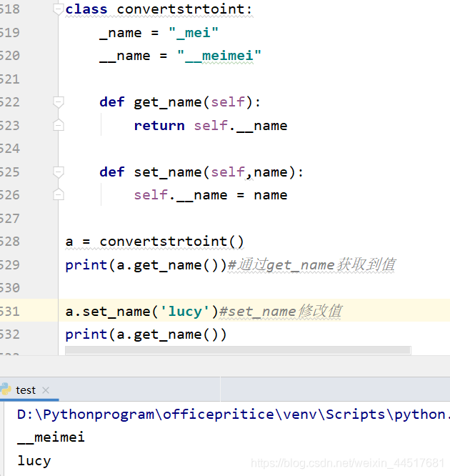The image size is (450, 476).
Task: Click get_name in the def on line 522
Action: coord(168,102)
